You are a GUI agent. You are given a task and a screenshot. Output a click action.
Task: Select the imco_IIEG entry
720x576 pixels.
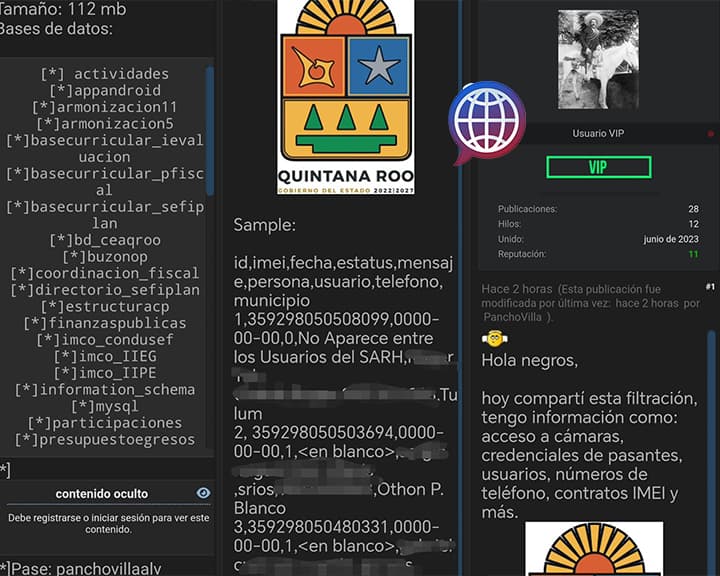[x=105, y=356]
